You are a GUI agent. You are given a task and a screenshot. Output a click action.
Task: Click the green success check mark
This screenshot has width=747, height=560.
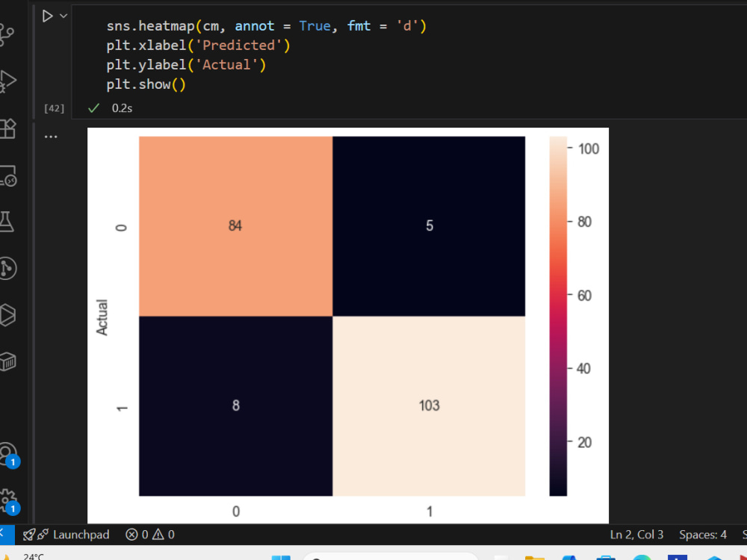point(94,108)
